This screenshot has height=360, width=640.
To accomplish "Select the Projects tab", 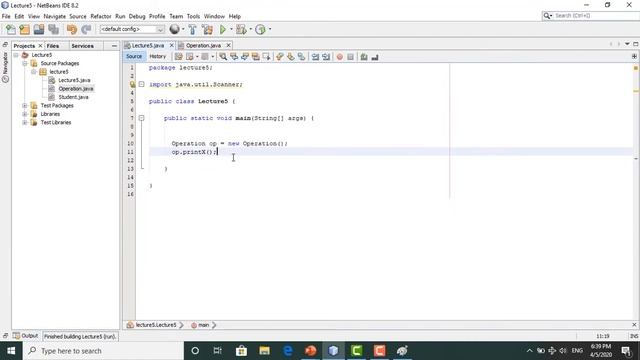I will (x=24, y=46).
